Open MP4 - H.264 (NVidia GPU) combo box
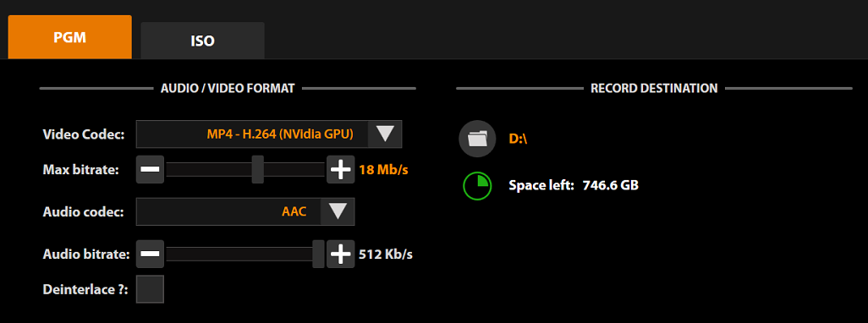This screenshot has height=323, width=868. (269, 134)
